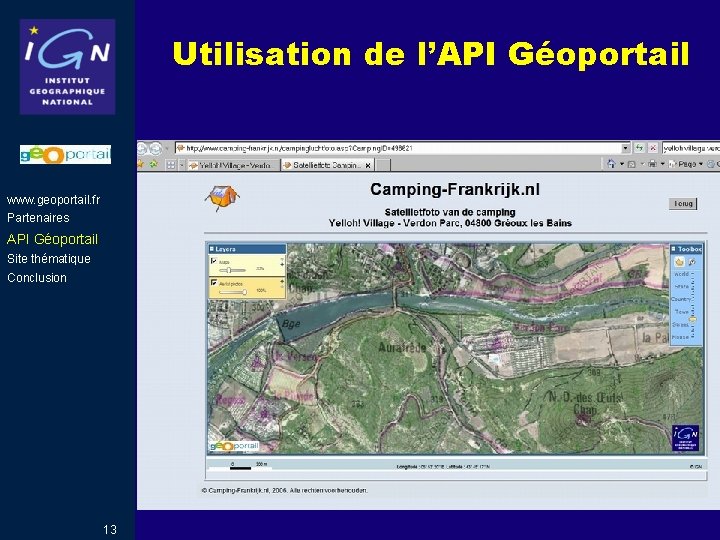Click the favicon in the address bar

180,148
